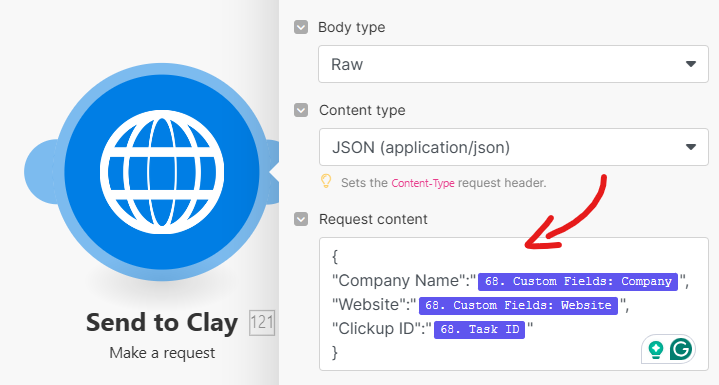Click the Content-Type header link

(423, 183)
